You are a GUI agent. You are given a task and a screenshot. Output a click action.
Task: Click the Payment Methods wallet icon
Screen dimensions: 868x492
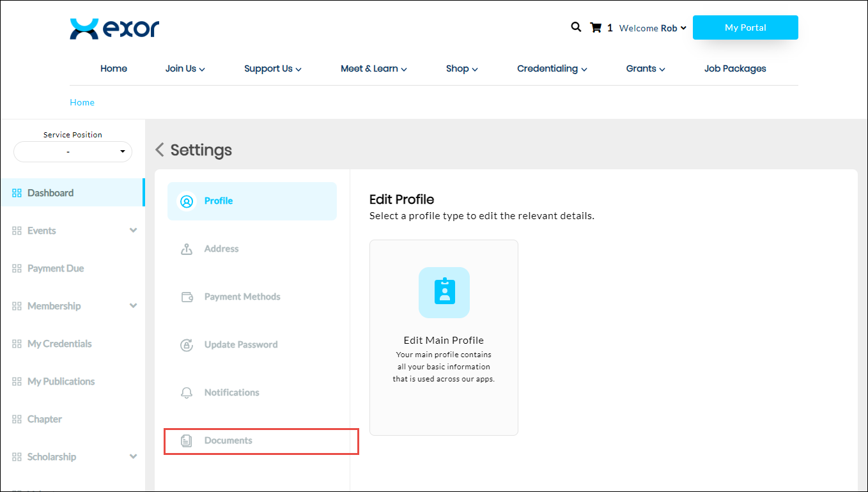[x=187, y=297]
